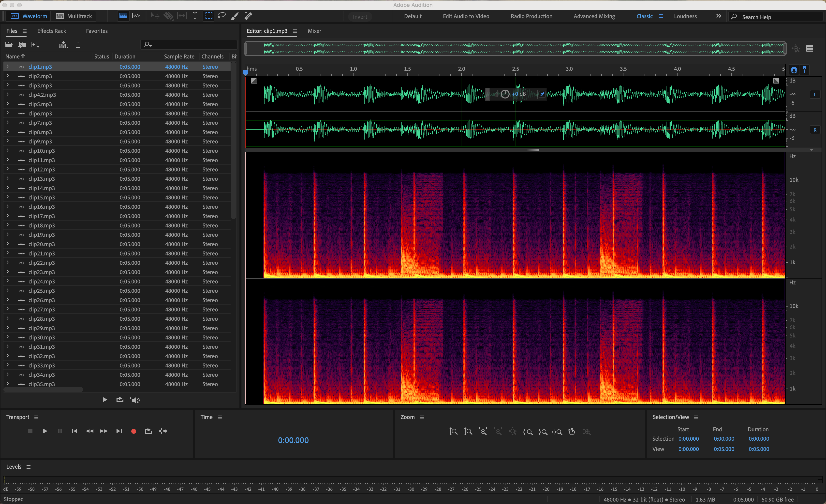Image resolution: width=826 pixels, height=504 pixels.
Task: Toggle Auto-Play in Files panel
Action: (x=135, y=400)
